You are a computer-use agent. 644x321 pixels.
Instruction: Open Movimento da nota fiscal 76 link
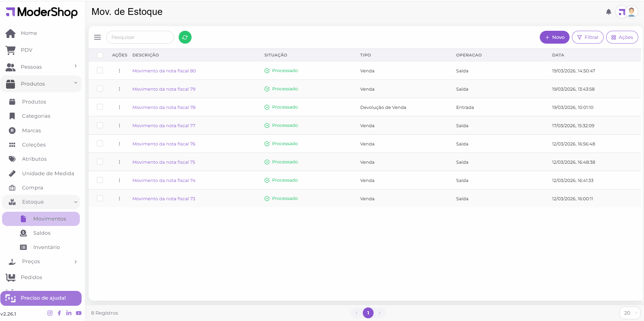coord(164,144)
